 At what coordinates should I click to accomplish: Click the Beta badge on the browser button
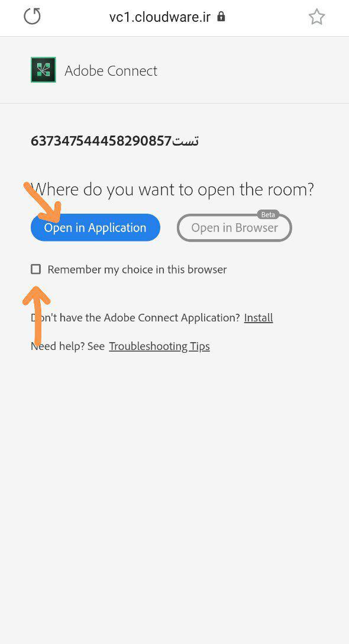click(268, 214)
